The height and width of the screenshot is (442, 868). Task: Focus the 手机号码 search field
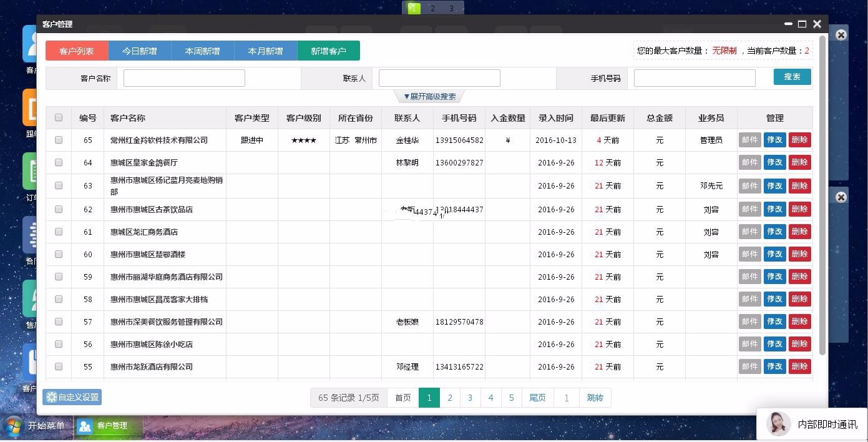pos(695,78)
